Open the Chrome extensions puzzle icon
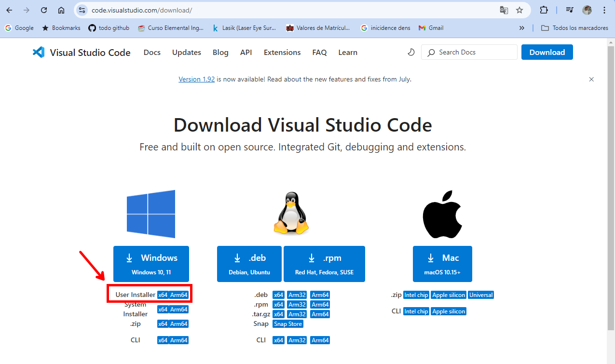The height and width of the screenshot is (364, 615). point(544,10)
